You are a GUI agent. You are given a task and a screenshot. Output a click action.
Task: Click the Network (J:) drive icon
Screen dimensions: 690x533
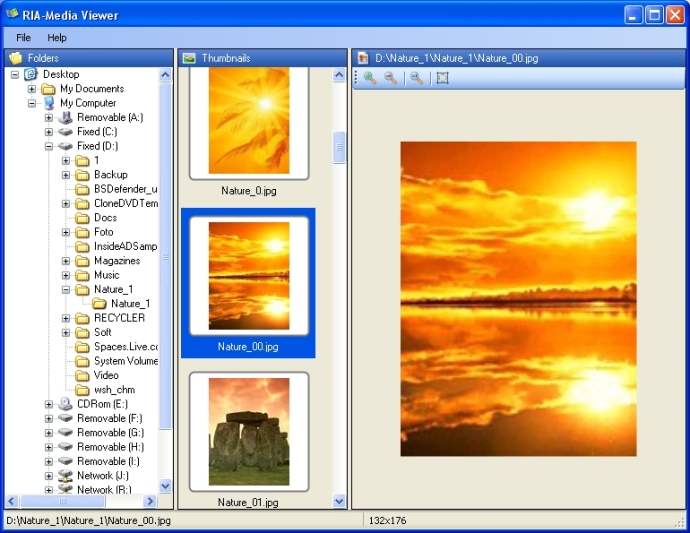65,476
